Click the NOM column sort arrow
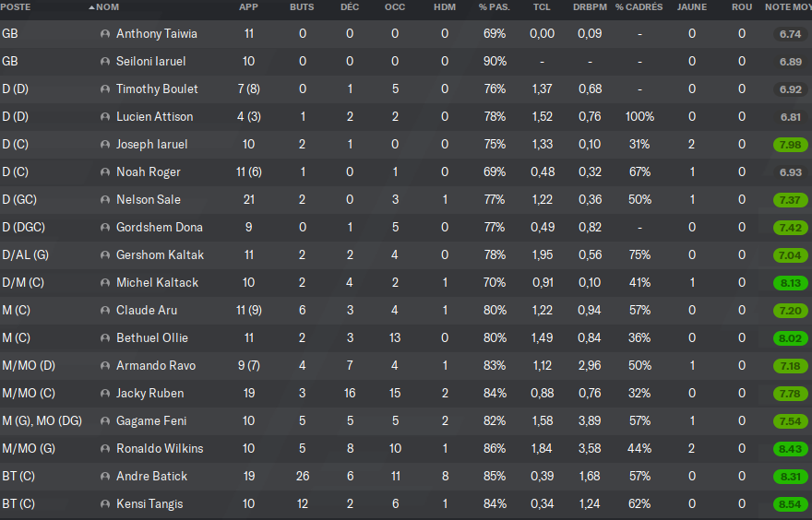This screenshot has height=520, width=812. (x=91, y=7)
